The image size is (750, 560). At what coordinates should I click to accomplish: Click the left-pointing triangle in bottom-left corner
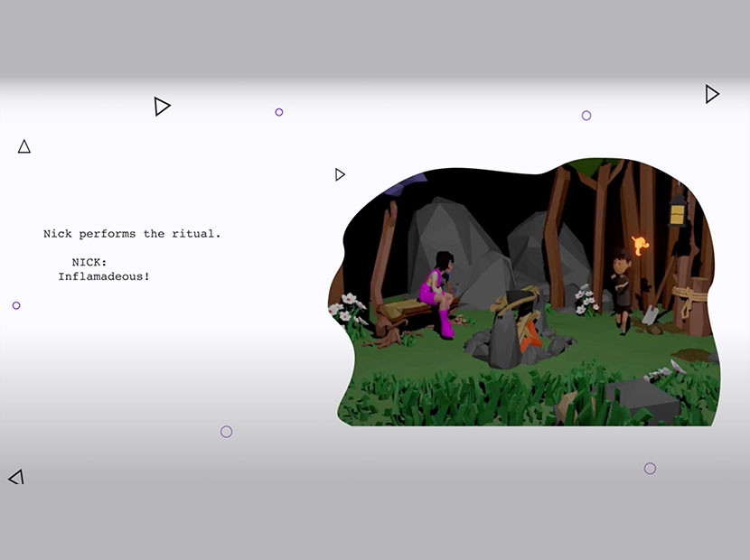(x=16, y=477)
